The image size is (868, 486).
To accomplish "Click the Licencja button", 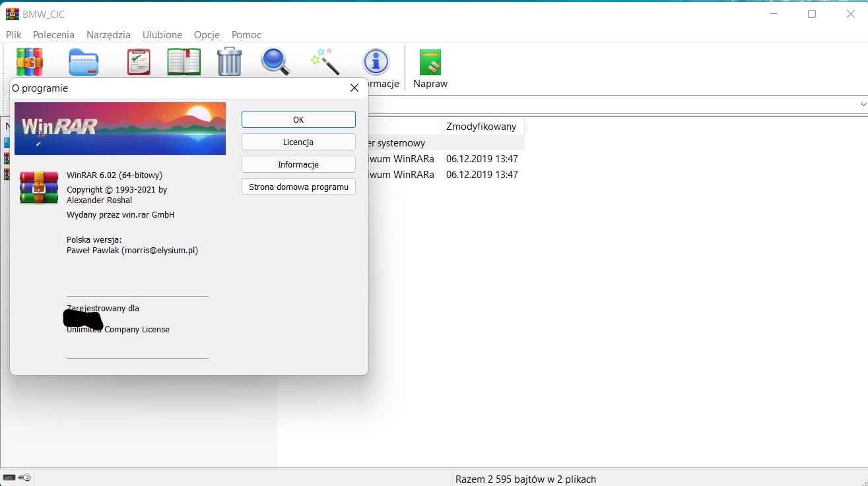I will pyautogui.click(x=298, y=142).
